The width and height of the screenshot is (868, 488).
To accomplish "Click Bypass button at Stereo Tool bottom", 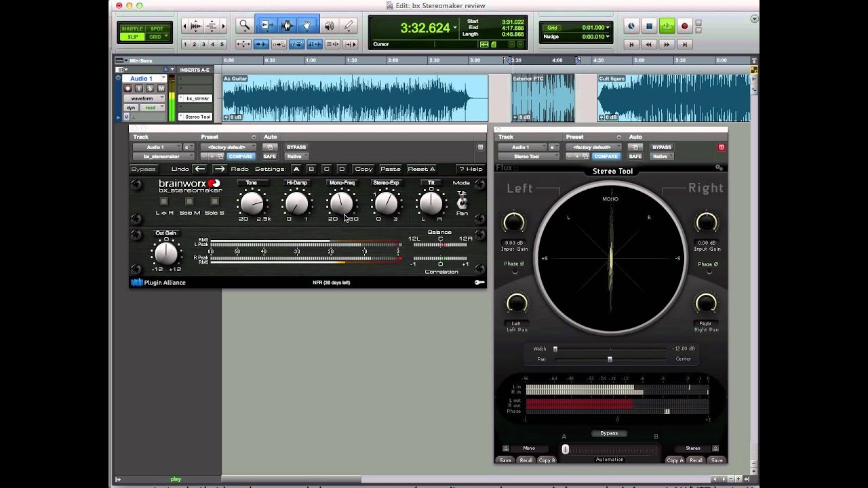I will click(x=609, y=433).
